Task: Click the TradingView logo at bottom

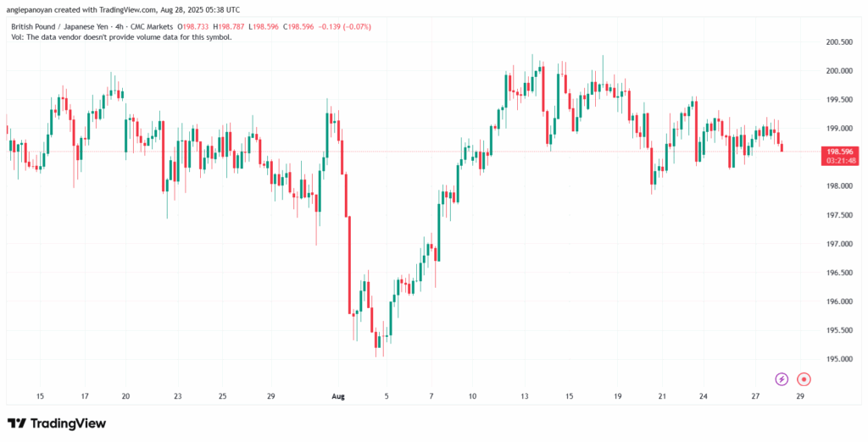Action: (x=57, y=423)
